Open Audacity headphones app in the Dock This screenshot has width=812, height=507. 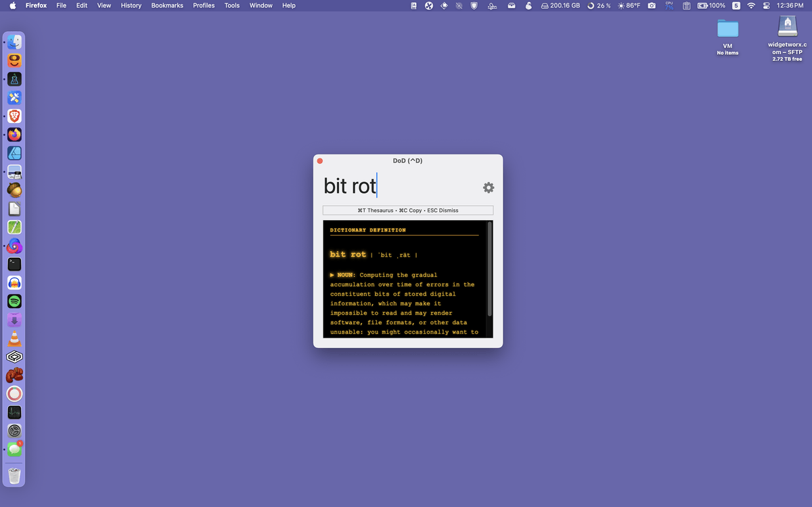click(14, 283)
